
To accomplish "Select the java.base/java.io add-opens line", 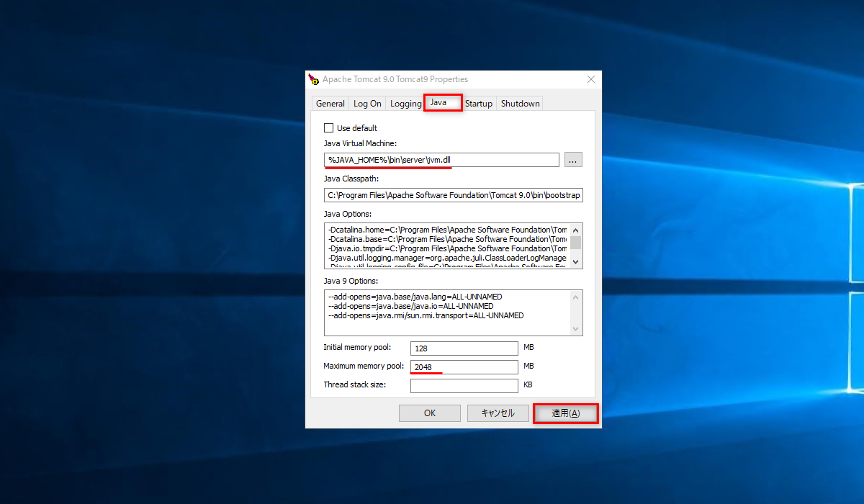I will 410,306.
